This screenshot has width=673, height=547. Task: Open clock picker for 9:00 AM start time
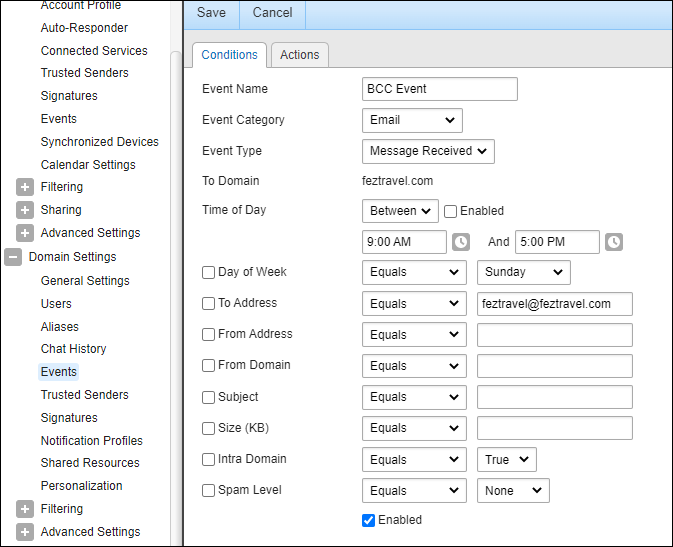coord(461,242)
